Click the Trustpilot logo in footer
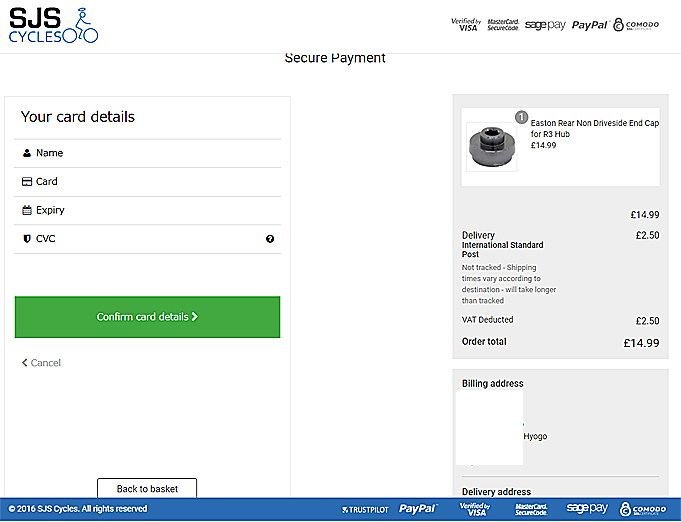The image size is (681, 522). pos(366,509)
